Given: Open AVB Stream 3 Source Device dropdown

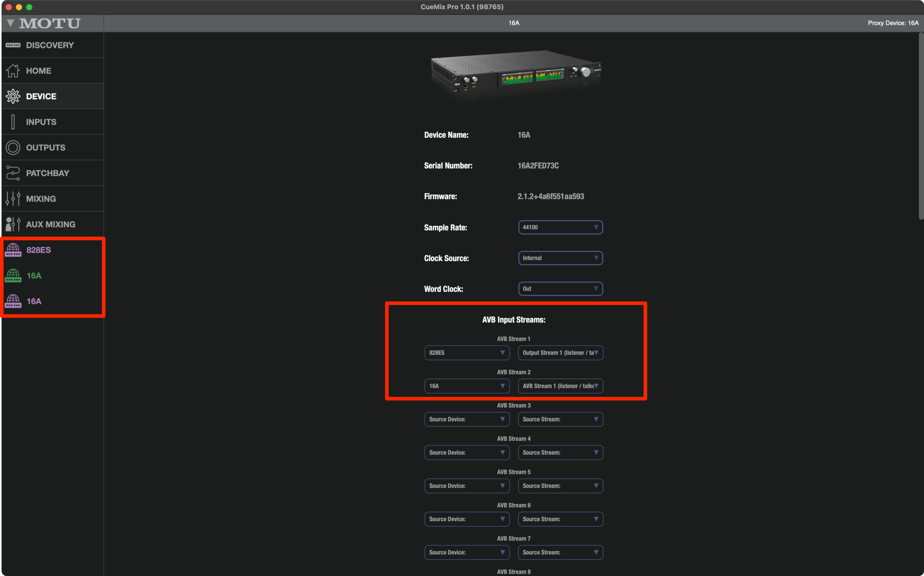Looking at the screenshot, I should pos(467,419).
